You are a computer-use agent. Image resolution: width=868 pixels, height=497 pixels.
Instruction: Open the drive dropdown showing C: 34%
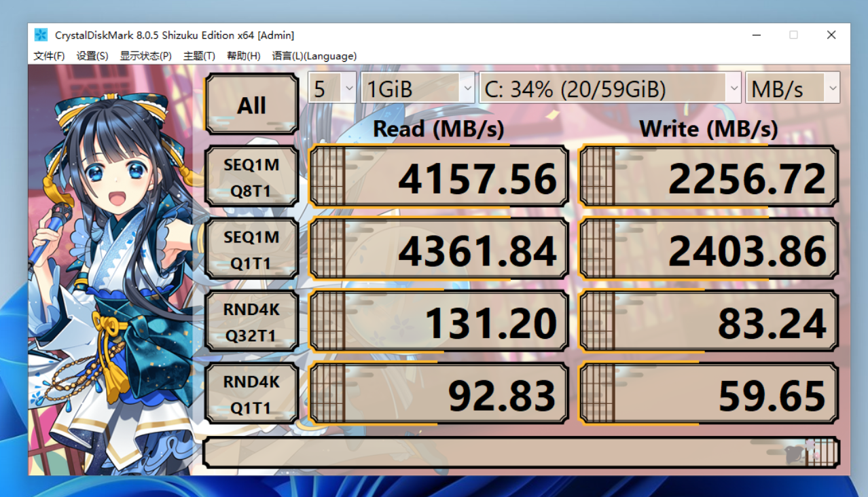(x=610, y=88)
